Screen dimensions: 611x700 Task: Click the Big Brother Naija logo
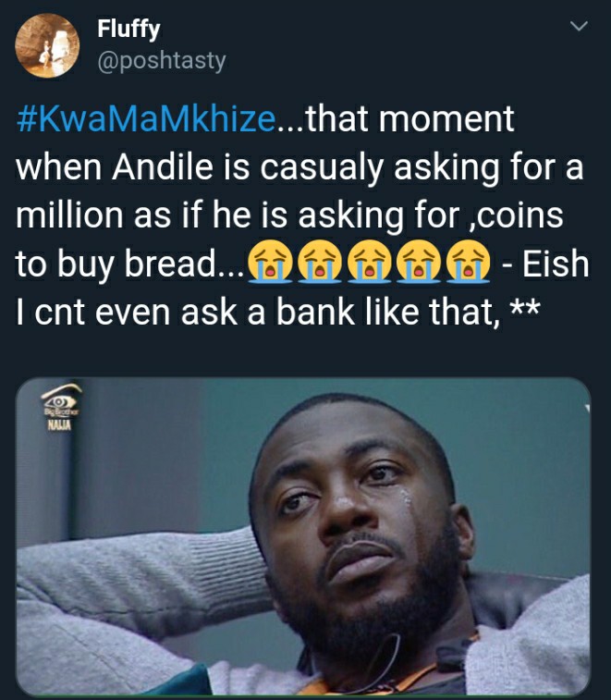coord(60,406)
